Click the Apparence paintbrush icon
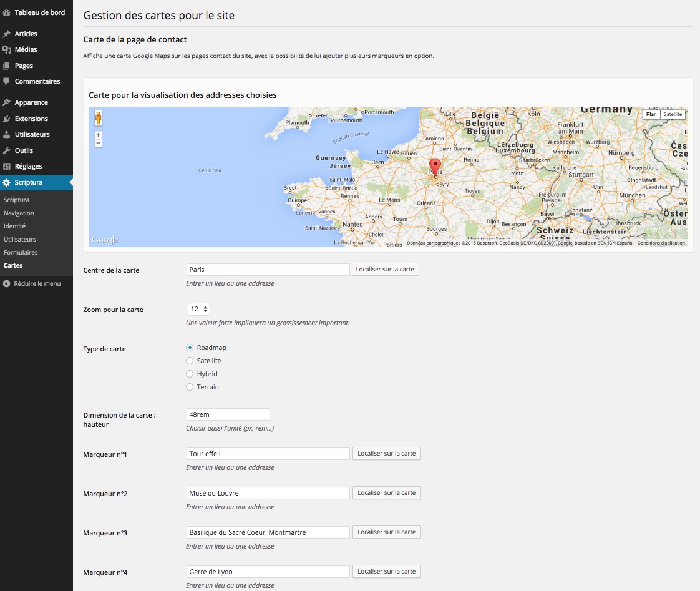 pyautogui.click(x=6, y=103)
